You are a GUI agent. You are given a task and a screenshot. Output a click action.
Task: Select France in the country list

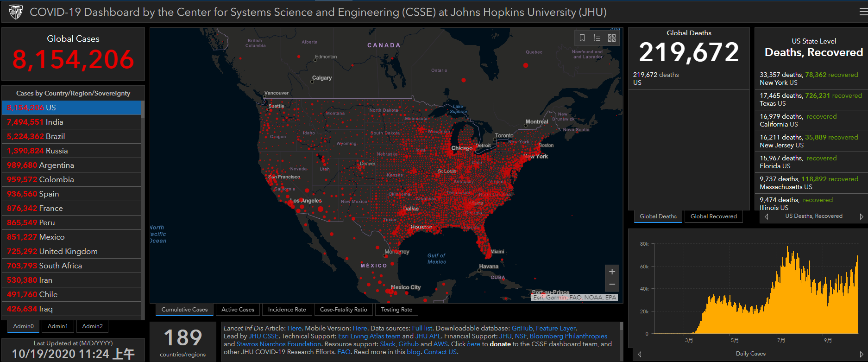72,208
